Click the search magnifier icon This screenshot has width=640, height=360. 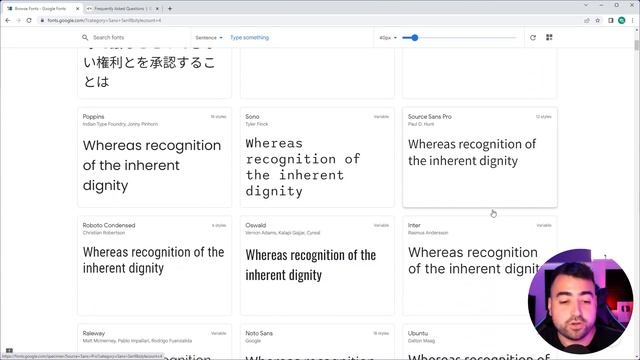(x=85, y=38)
